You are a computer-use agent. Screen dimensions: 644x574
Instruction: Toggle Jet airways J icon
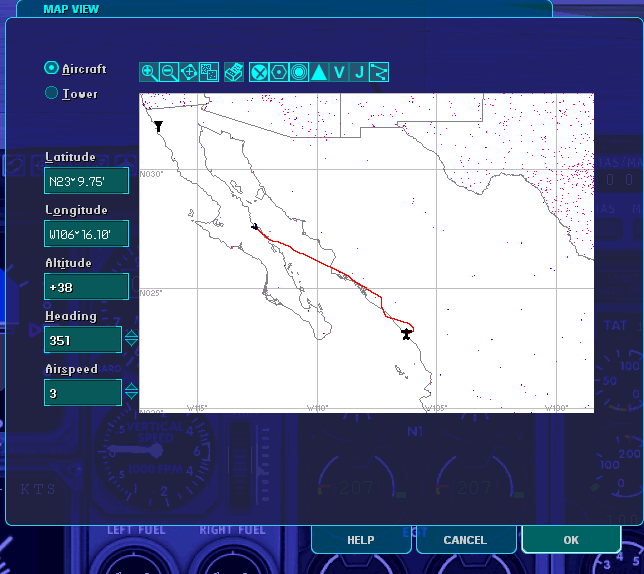click(x=359, y=72)
